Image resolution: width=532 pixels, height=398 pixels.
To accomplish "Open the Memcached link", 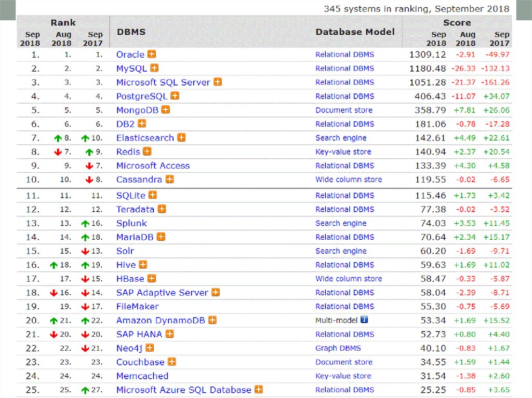I will [x=142, y=376].
